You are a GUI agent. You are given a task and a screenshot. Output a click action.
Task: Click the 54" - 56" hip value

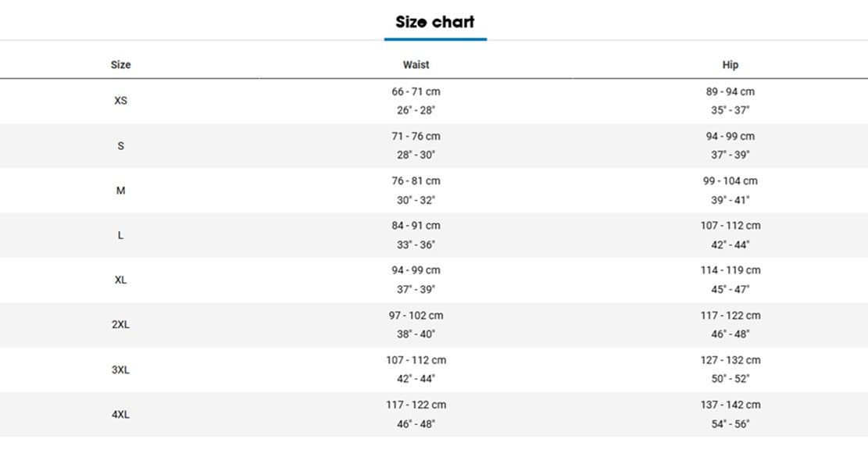click(730, 424)
